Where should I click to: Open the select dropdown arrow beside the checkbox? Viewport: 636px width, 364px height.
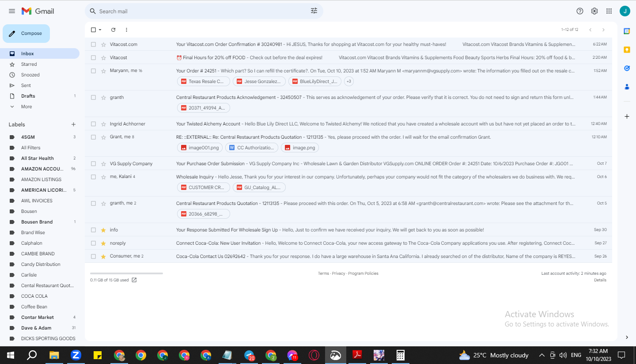tap(100, 30)
